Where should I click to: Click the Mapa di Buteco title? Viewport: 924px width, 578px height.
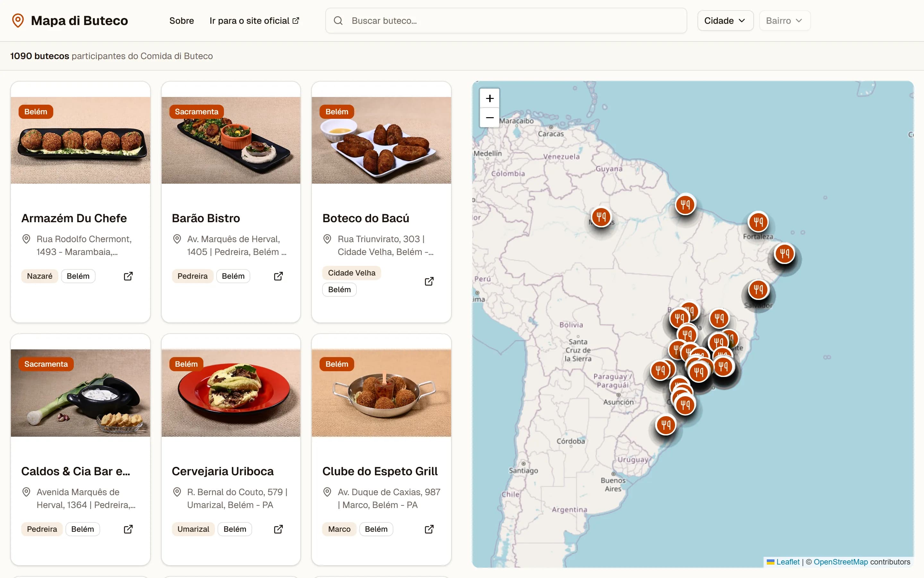pos(80,21)
